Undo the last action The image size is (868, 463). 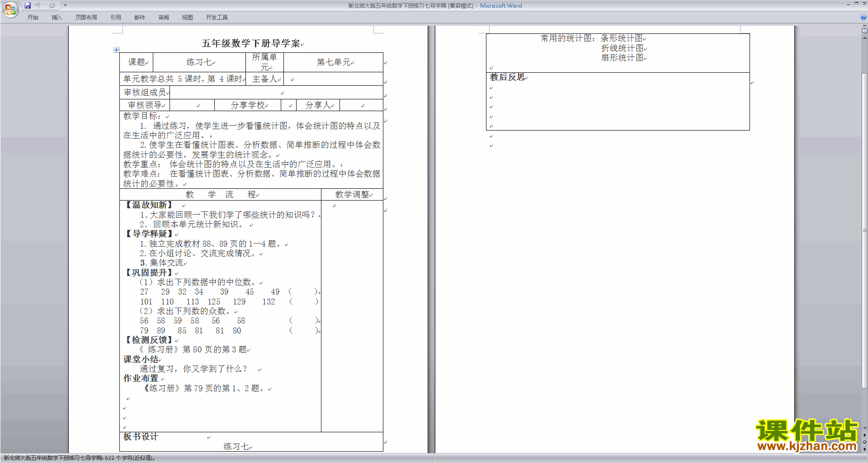tap(38, 5)
